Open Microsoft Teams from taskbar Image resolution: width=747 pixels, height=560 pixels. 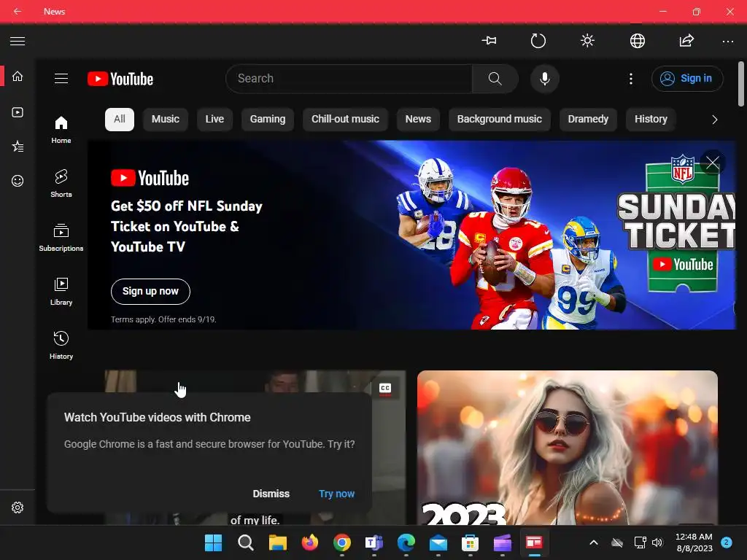point(374,542)
